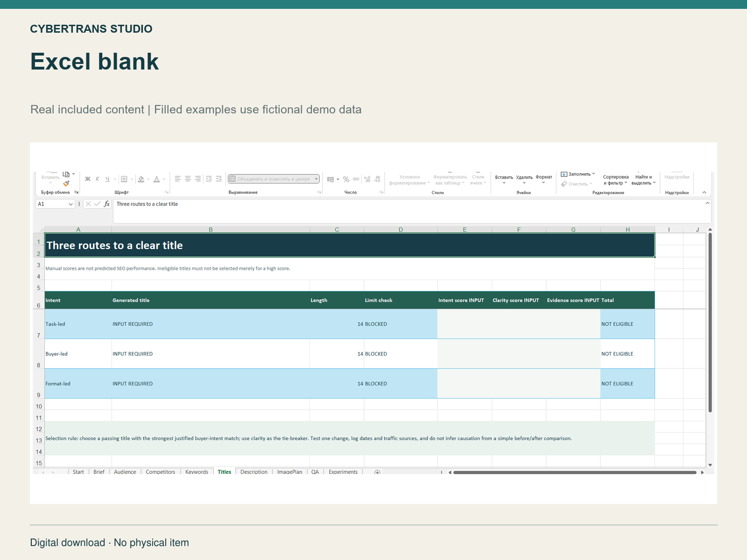Click the formula bar Cancel X icon

(x=88, y=204)
